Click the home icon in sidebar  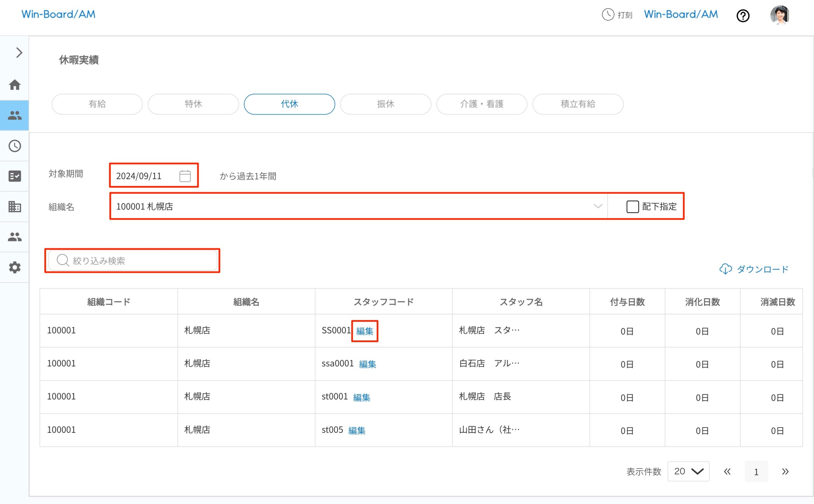pyautogui.click(x=15, y=85)
